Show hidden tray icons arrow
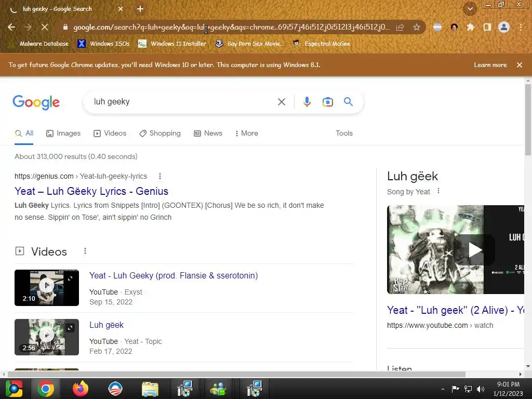This screenshot has width=532, height=399. tap(443, 389)
